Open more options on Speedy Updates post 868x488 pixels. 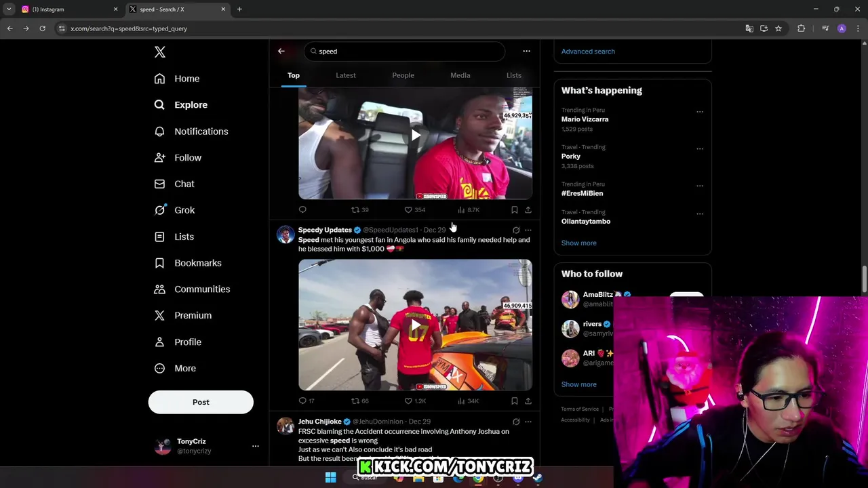pos(528,230)
